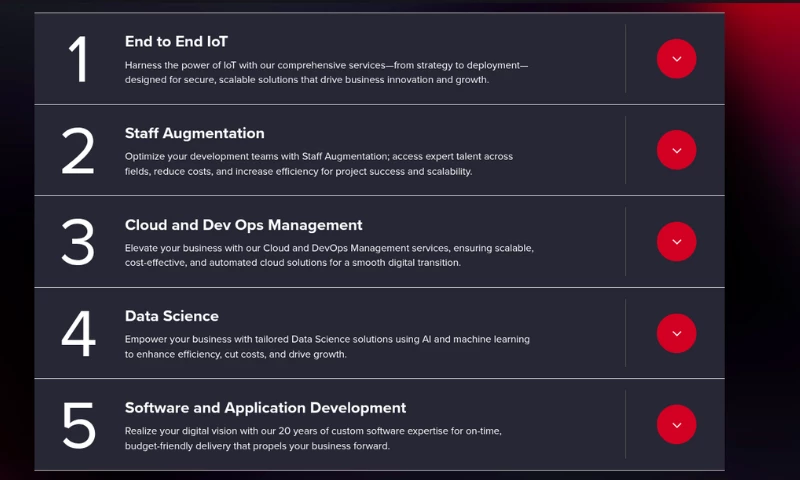Select the large number 5 icon
This screenshot has height=480, width=800.
[78, 425]
